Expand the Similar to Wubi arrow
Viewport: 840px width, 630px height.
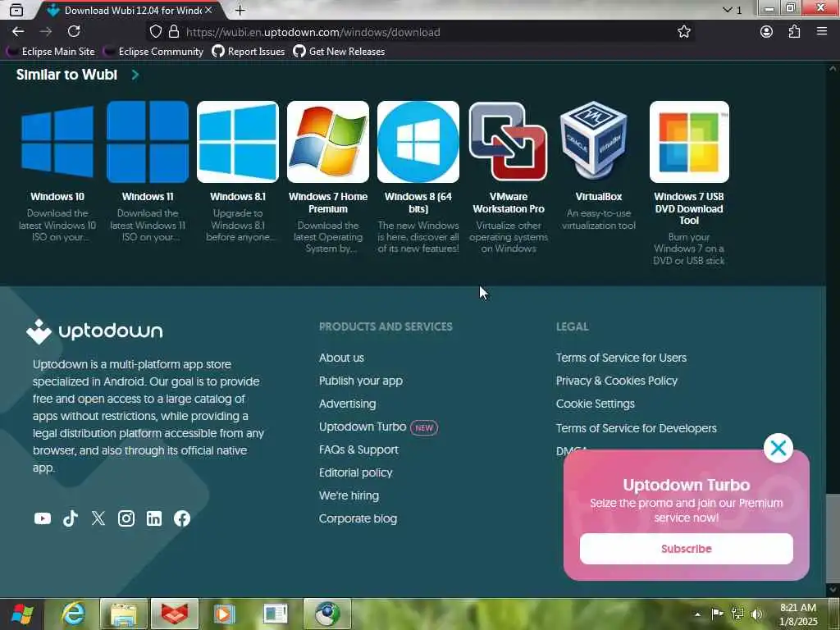pyautogui.click(x=135, y=75)
